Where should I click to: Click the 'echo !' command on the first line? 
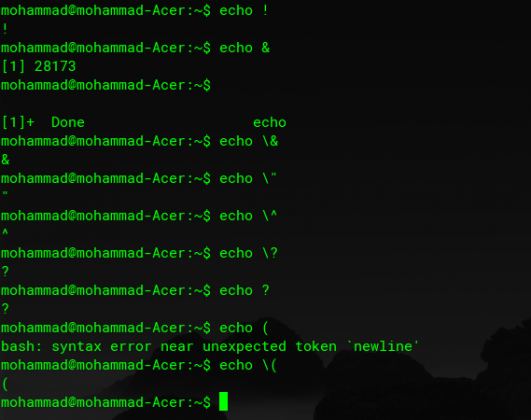coord(244,10)
